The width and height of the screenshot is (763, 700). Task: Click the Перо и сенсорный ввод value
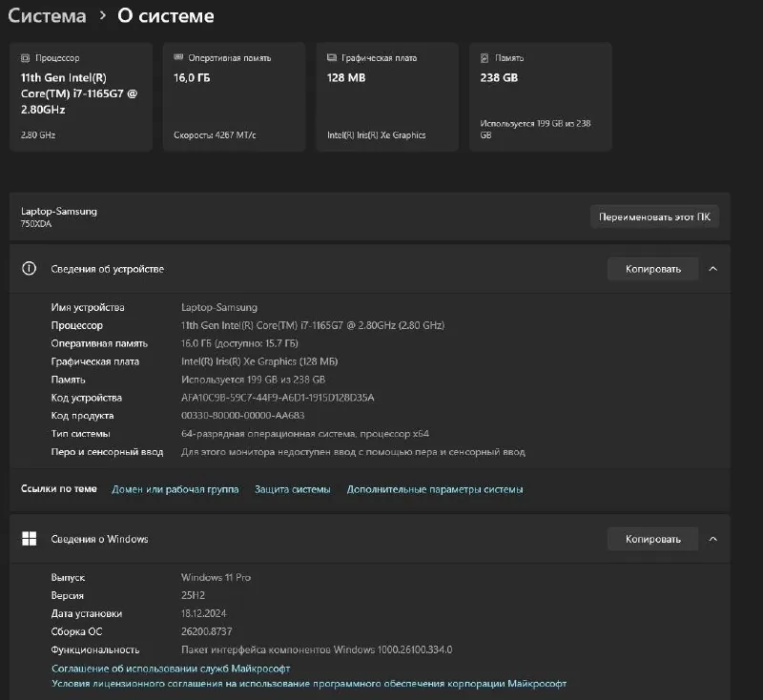[353, 452]
